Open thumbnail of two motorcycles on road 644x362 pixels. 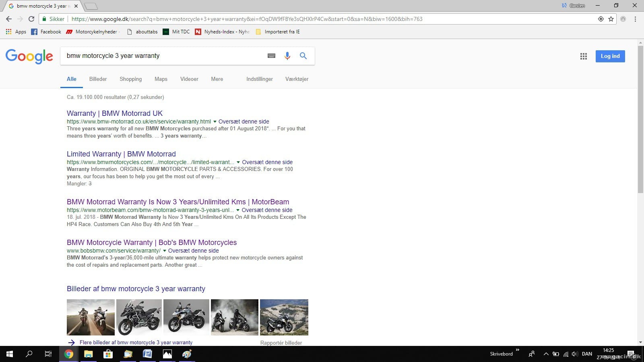point(91,317)
